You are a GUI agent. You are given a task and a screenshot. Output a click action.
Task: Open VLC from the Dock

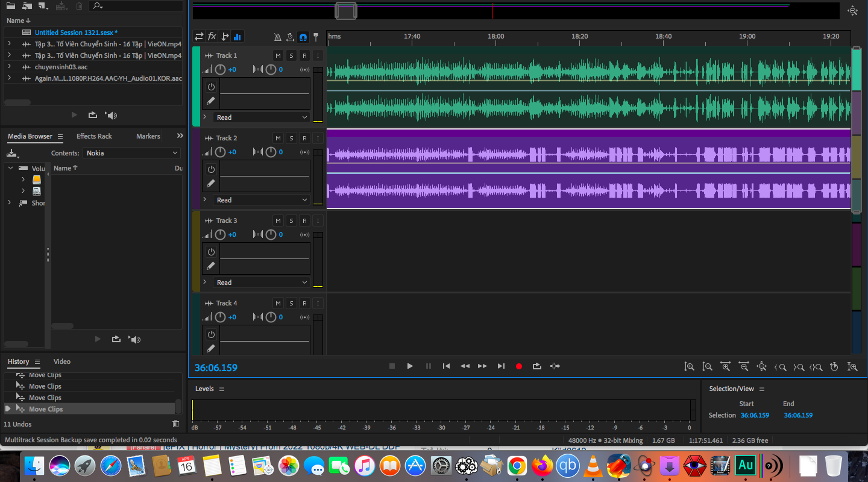[593, 466]
